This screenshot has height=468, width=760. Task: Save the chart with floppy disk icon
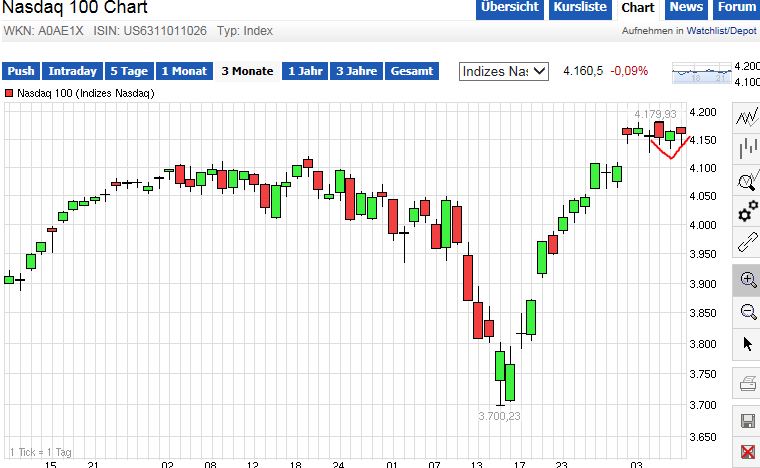[x=746, y=420]
